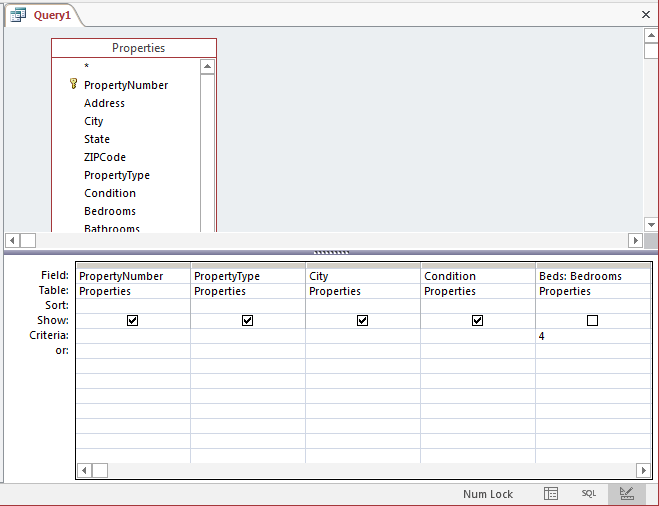Click Sort cell under PropertyNumber
Image resolution: width=659 pixels, height=506 pixels.
(x=133, y=306)
